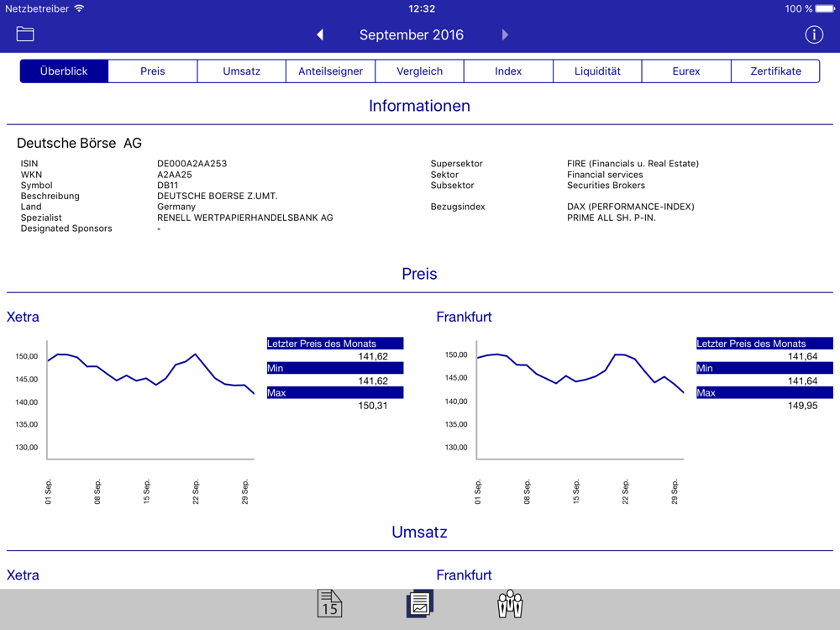840x630 pixels.
Task: Tap FIRE (Financials u. Real Estate) value
Action: tap(633, 164)
